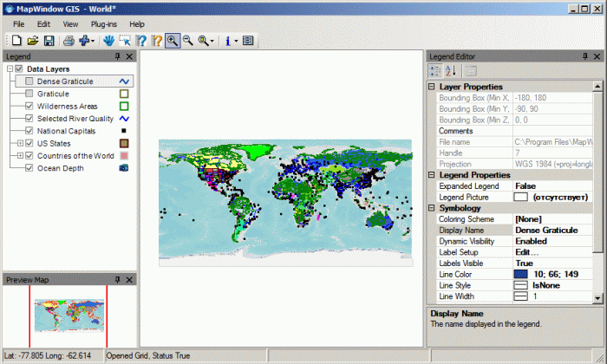Screen dimensions: 607x364
Task: Click the Wilderness Areas green swatch
Action: [x=124, y=106]
